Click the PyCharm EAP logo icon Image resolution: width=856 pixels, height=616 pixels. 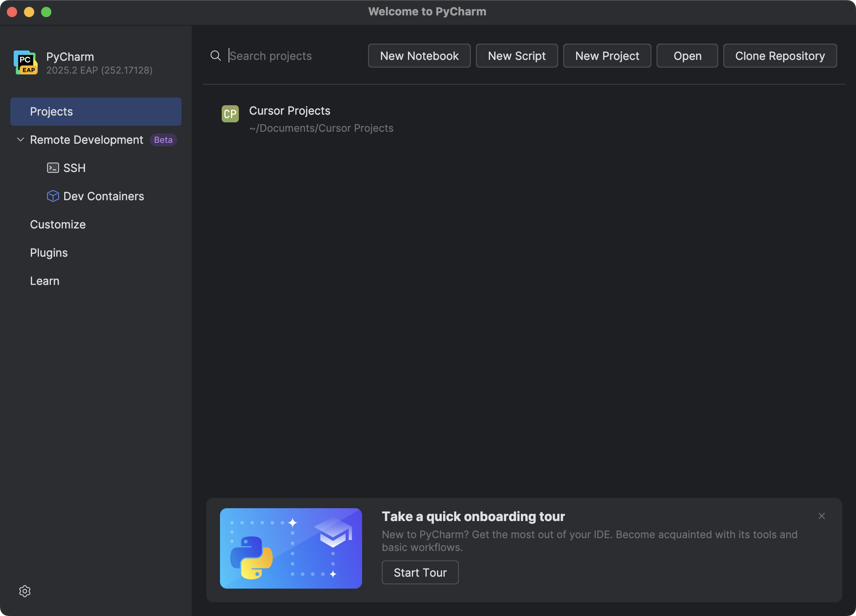(x=25, y=62)
